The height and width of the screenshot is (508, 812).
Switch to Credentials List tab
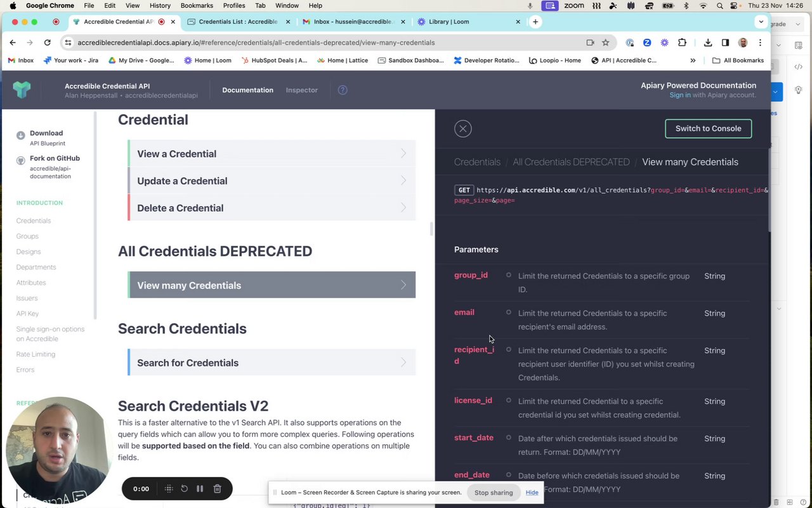pos(239,22)
